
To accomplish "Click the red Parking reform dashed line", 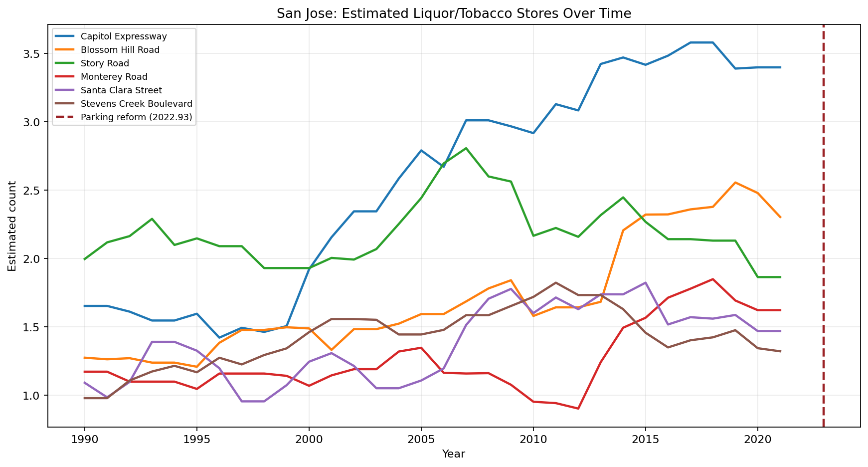I will pyautogui.click(x=824, y=225).
